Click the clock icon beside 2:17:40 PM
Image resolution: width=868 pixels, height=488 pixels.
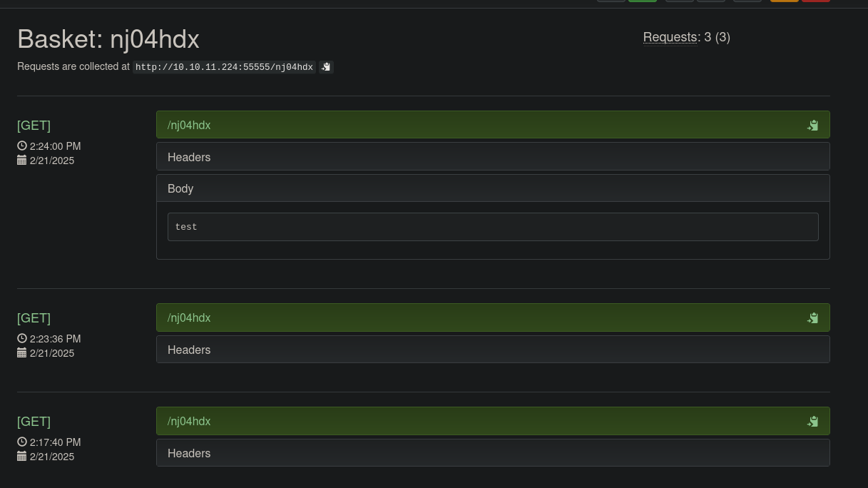coord(22,442)
